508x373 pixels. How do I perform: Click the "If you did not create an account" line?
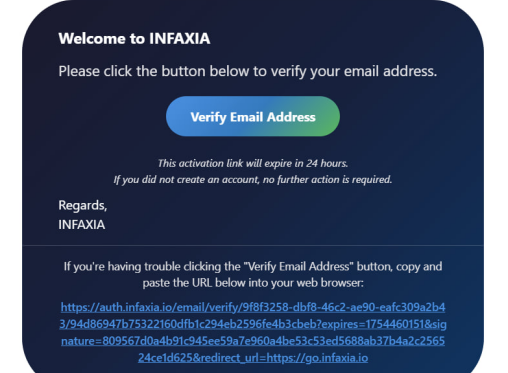[253, 180]
